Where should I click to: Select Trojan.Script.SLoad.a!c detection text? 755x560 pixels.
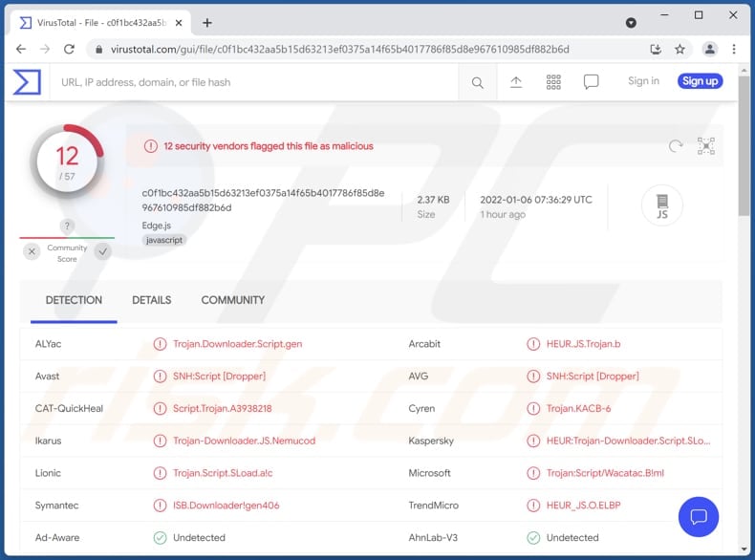223,473
